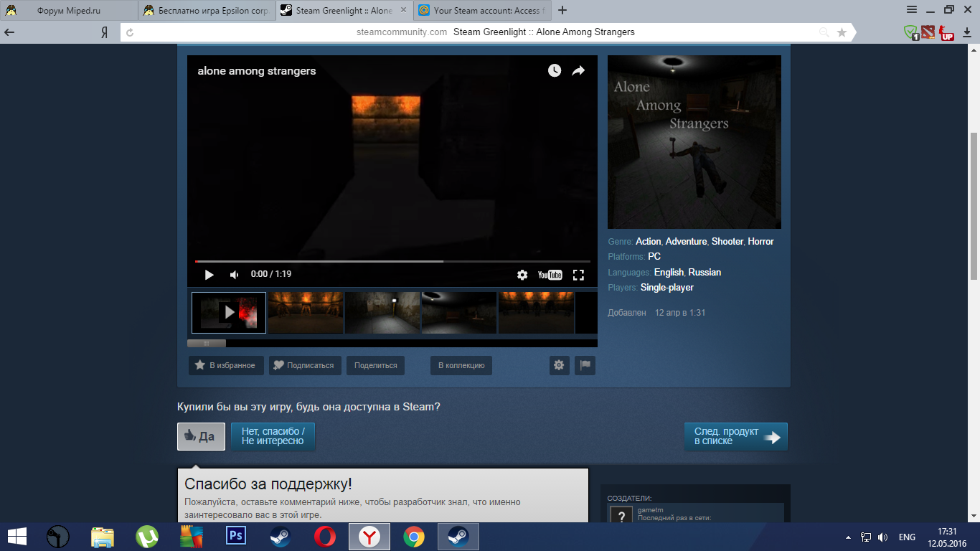Vote Да for this Greenlight game
980x551 pixels.
tap(201, 436)
